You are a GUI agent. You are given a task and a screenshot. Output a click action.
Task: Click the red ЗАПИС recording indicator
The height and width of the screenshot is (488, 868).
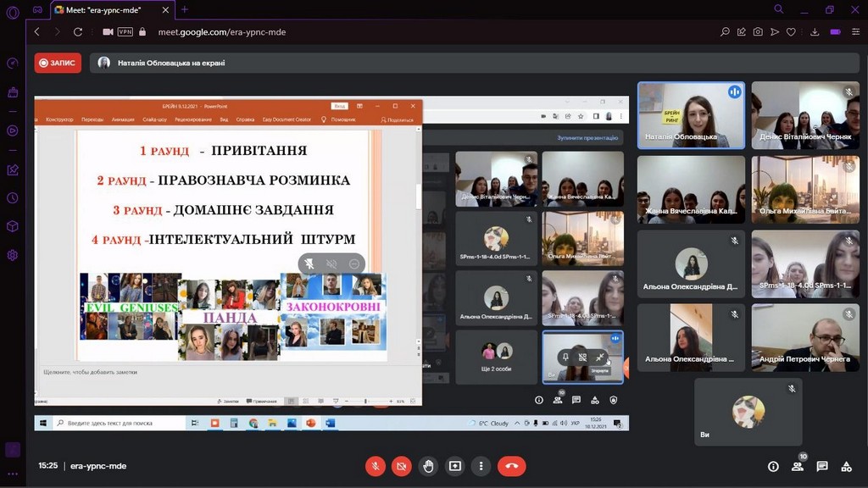[58, 63]
